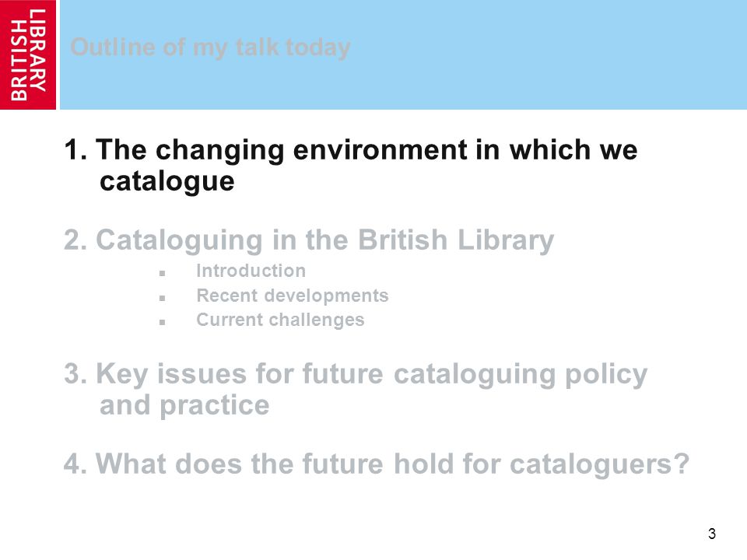Click the number '2.' of second item
747x560 pixels.
coord(75,240)
